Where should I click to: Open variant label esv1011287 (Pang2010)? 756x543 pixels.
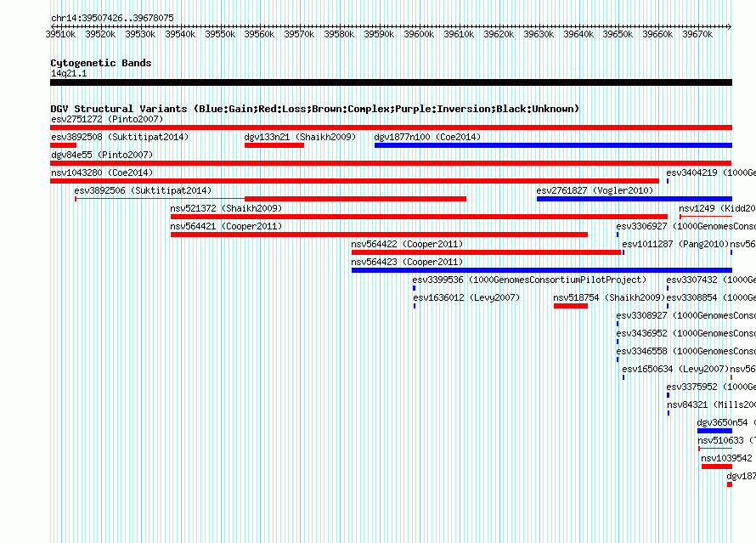pyautogui.click(x=675, y=244)
